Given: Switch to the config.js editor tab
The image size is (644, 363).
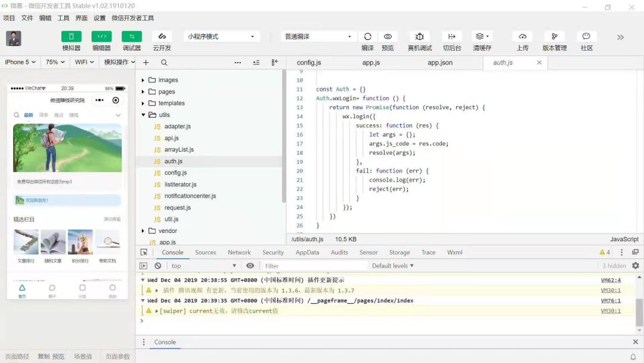Looking at the screenshot, I should 309,63.
